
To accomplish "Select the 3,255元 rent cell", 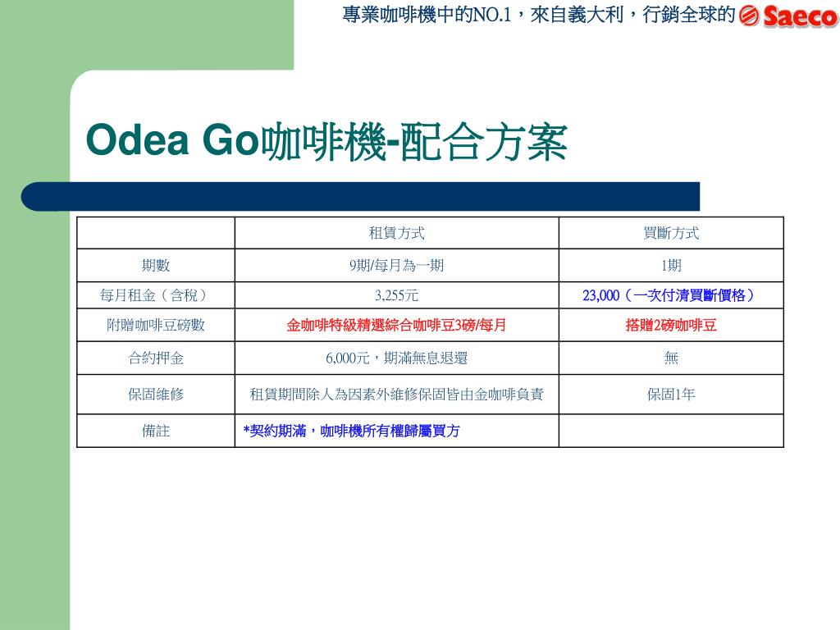I will tap(396, 295).
